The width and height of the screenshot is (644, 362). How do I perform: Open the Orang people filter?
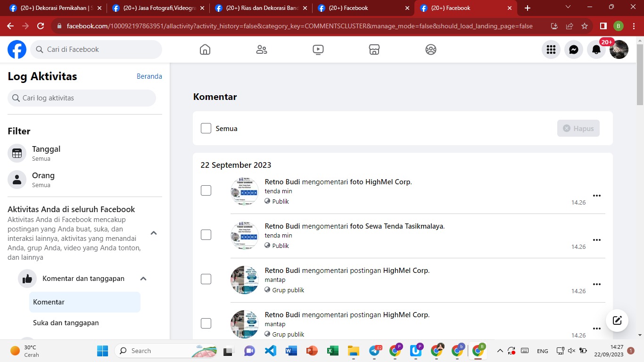pyautogui.click(x=85, y=180)
